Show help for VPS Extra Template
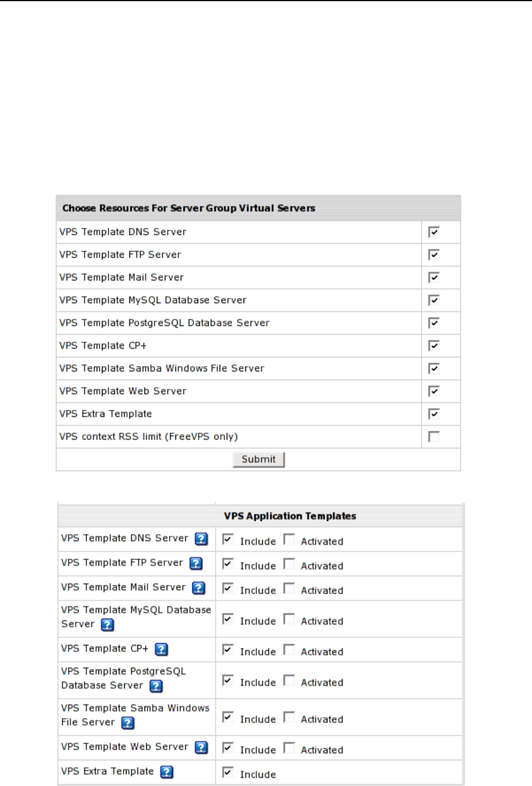The width and height of the screenshot is (532, 786). pos(167,772)
